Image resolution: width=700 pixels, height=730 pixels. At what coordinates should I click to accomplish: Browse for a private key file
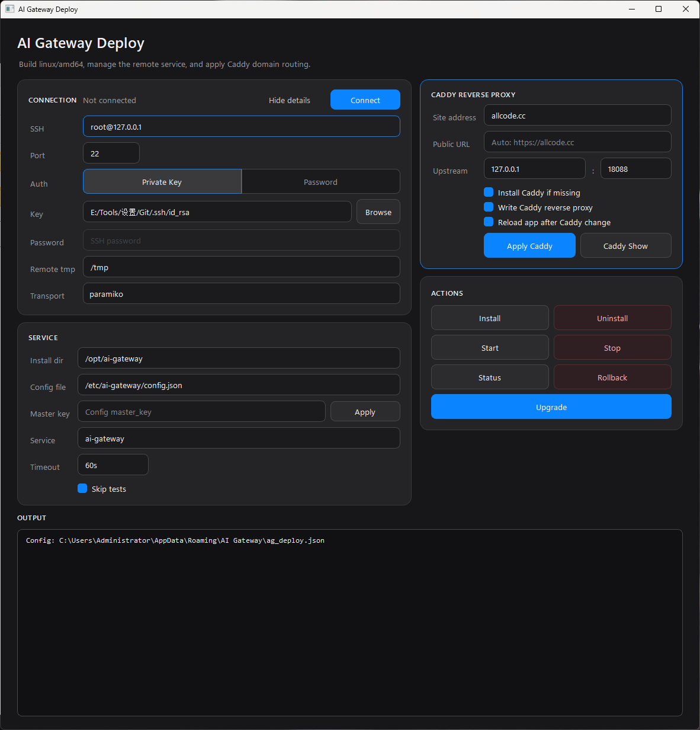tap(378, 212)
